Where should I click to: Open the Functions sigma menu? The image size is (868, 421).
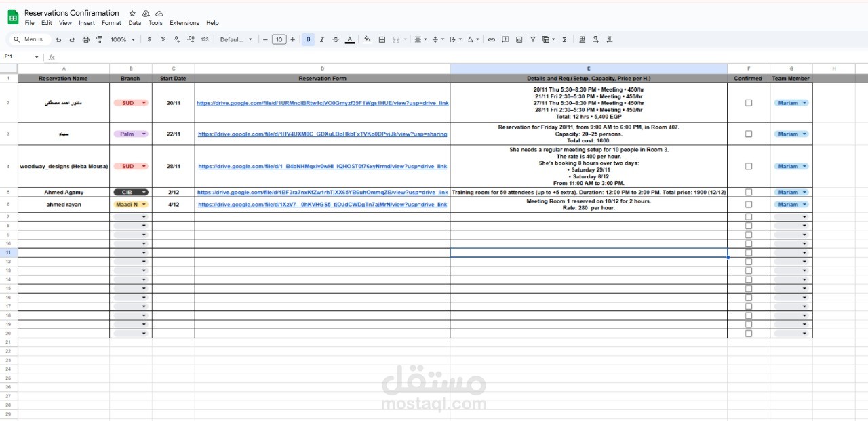564,39
